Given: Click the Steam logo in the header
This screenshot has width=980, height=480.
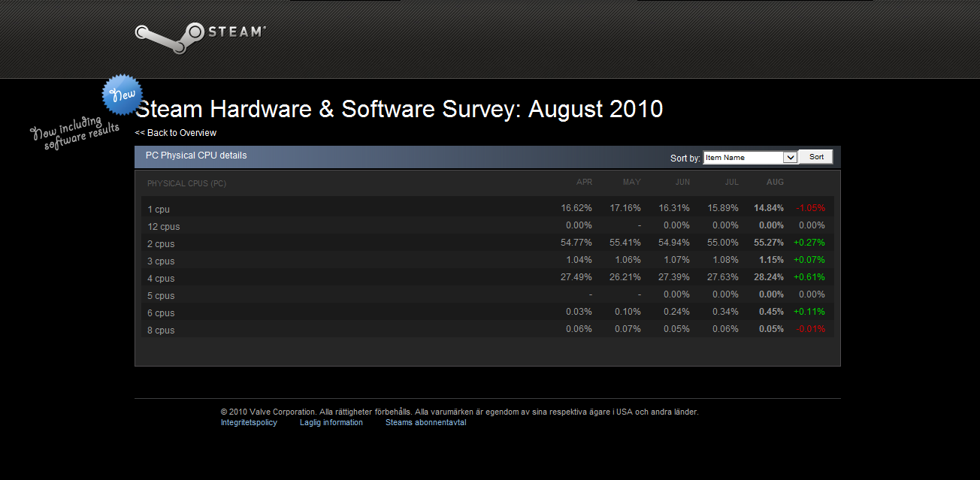Looking at the screenshot, I should 200,35.
